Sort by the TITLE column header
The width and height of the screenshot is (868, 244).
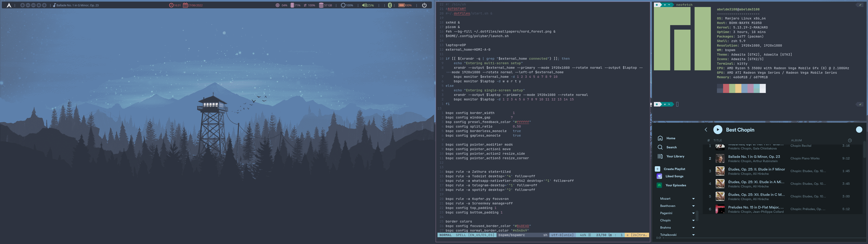click(717, 140)
